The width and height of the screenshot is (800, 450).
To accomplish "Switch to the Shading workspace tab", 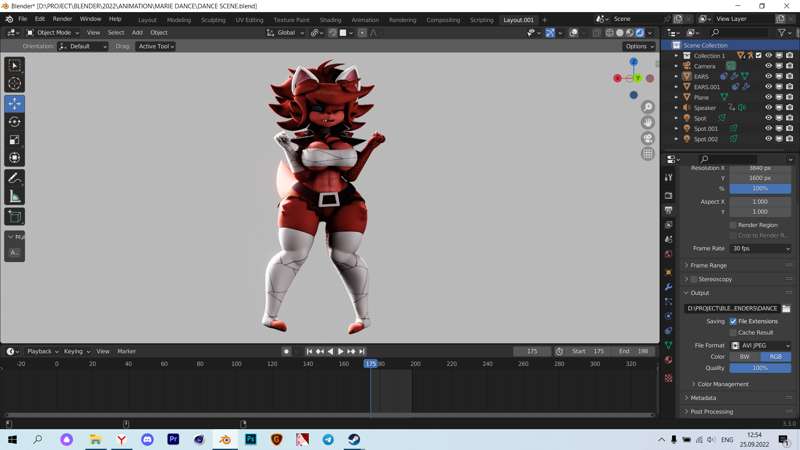I will tap(330, 20).
